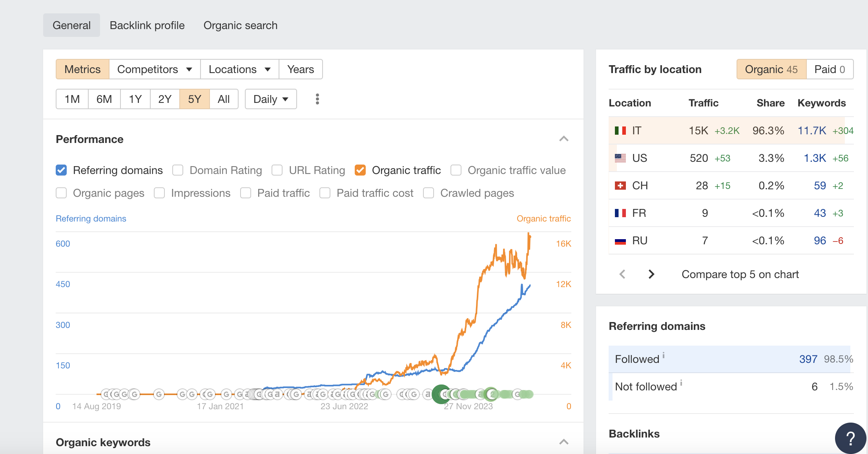Click the Organic traffic axis legend label

(x=544, y=218)
